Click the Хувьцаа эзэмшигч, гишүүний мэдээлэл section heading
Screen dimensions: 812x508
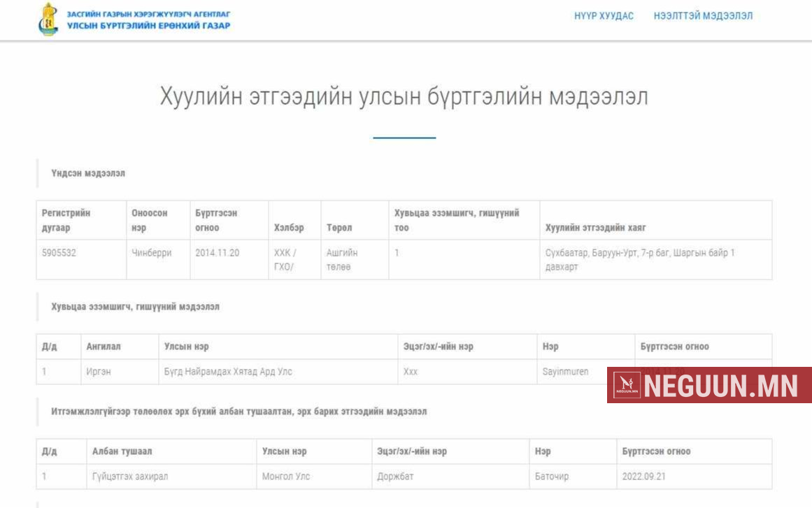tap(135, 307)
